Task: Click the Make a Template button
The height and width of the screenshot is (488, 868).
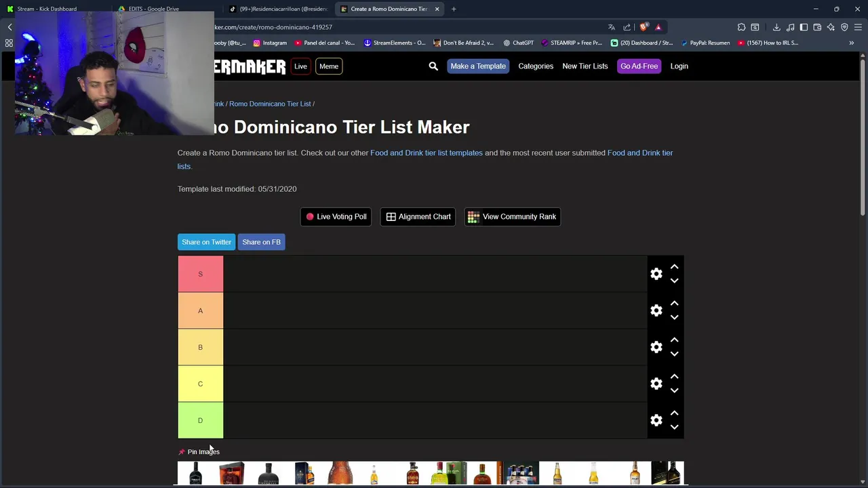Action: click(478, 66)
